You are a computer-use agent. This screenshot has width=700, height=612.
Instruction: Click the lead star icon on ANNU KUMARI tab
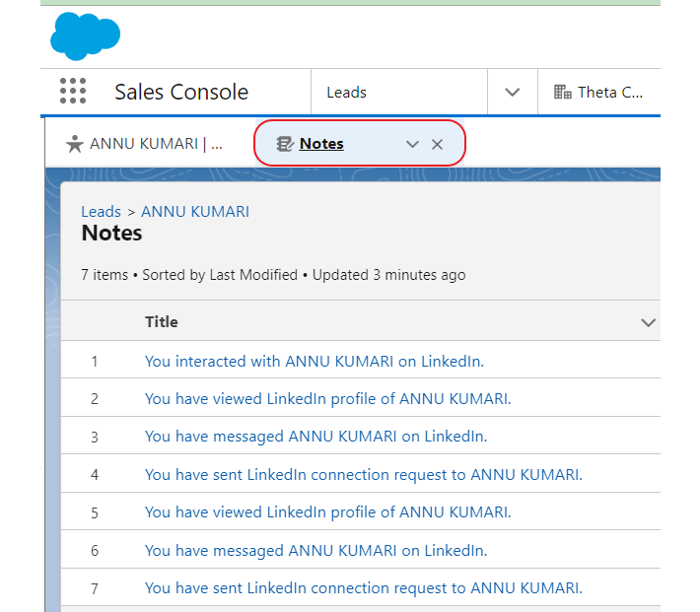coord(75,144)
